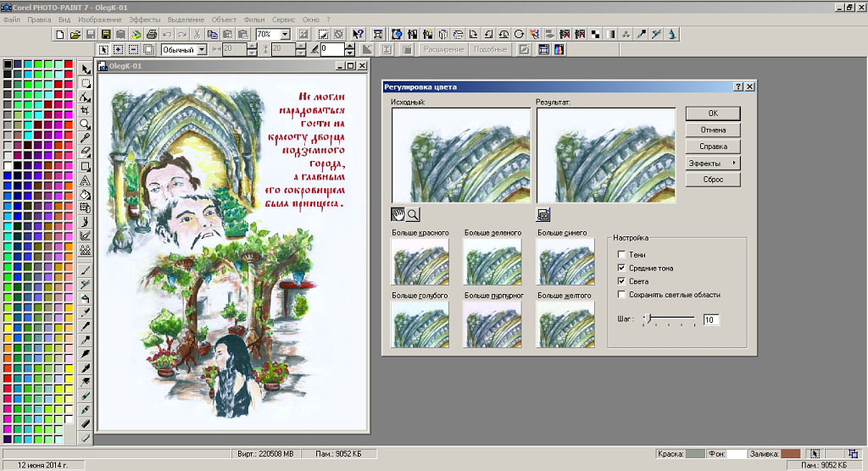Select the Rectangle Mask tool
This screenshot has width=868, height=471.
click(x=86, y=83)
